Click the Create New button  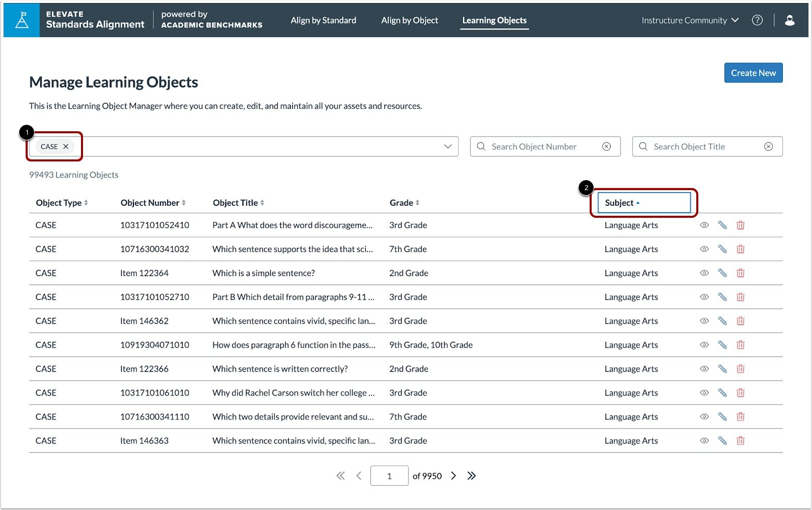pos(753,72)
